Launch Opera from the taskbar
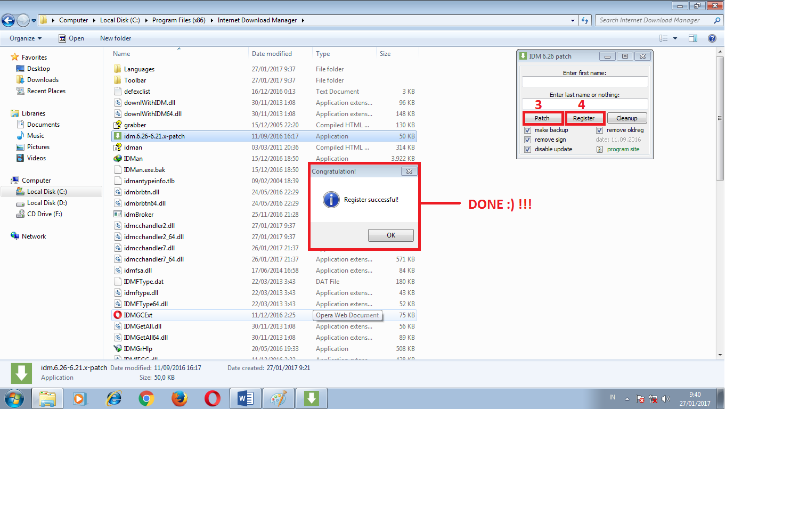This screenshot has height=532, width=799. tap(213, 398)
